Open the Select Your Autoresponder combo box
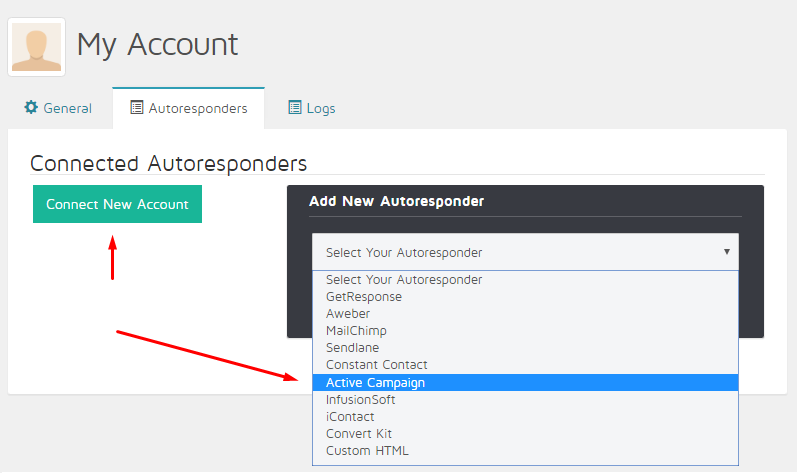 pos(525,252)
